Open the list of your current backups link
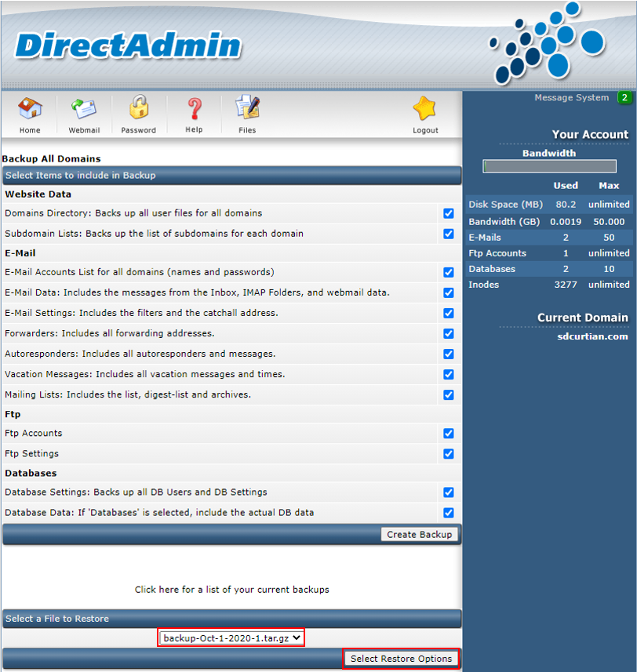Viewport: 637px width, 672px height. click(231, 590)
